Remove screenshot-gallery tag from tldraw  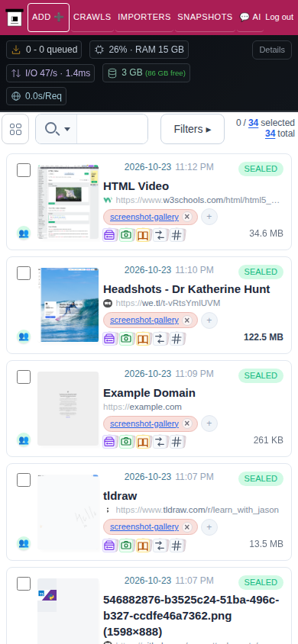187,526
